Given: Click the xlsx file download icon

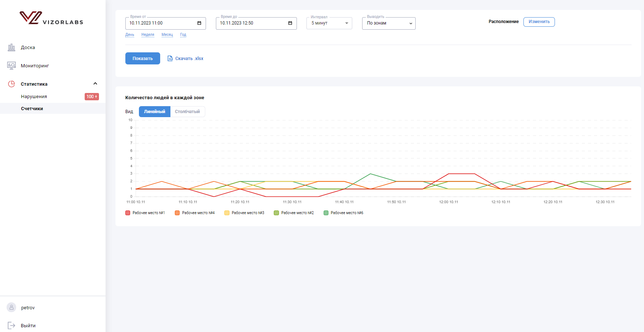Looking at the screenshot, I should [170, 59].
